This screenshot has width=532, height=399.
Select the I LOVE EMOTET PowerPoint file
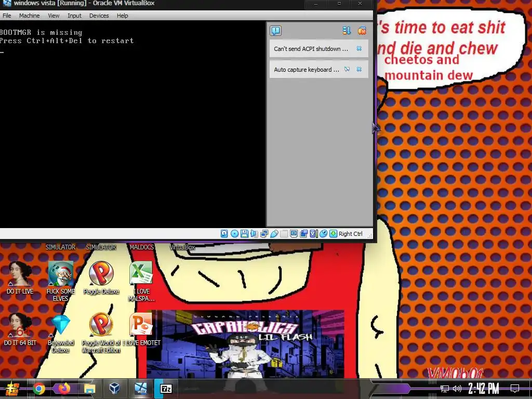(x=141, y=329)
